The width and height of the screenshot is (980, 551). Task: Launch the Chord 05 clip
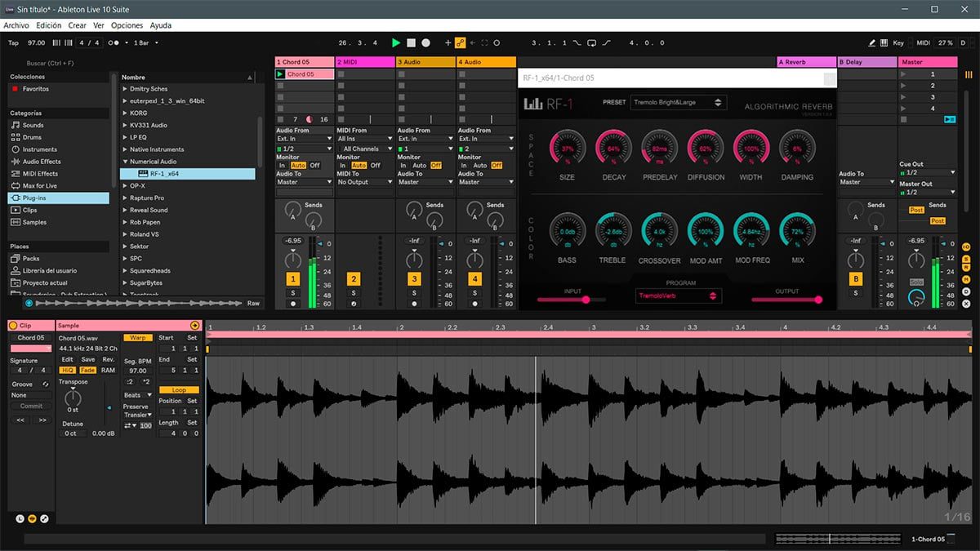point(280,74)
